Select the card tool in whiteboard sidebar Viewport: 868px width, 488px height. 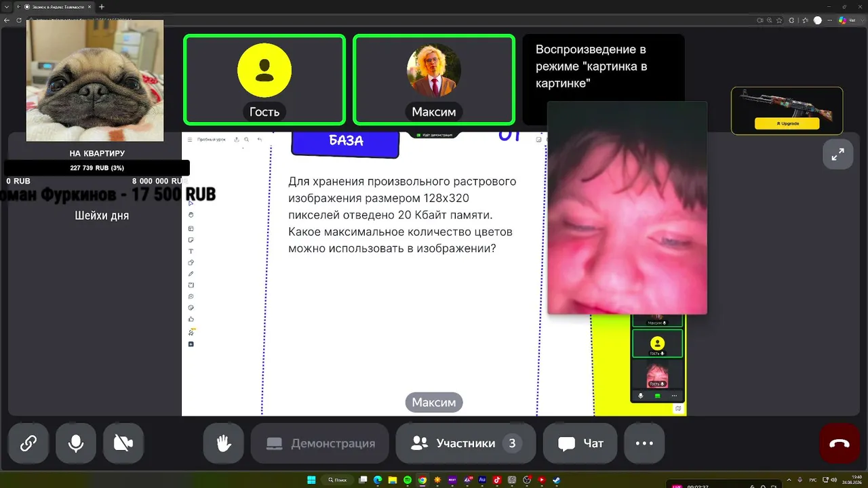tap(191, 285)
